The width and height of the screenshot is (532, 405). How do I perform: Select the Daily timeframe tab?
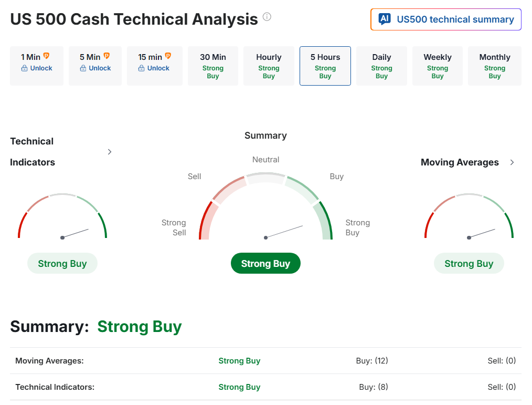tap(381, 66)
